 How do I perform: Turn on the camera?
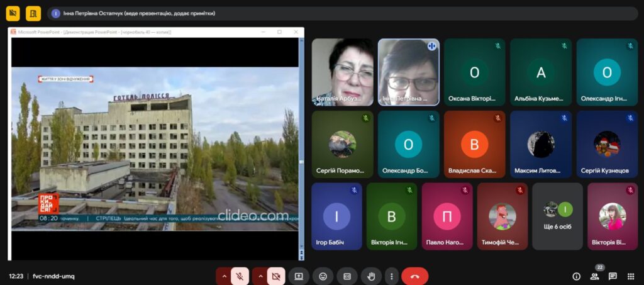point(275,276)
